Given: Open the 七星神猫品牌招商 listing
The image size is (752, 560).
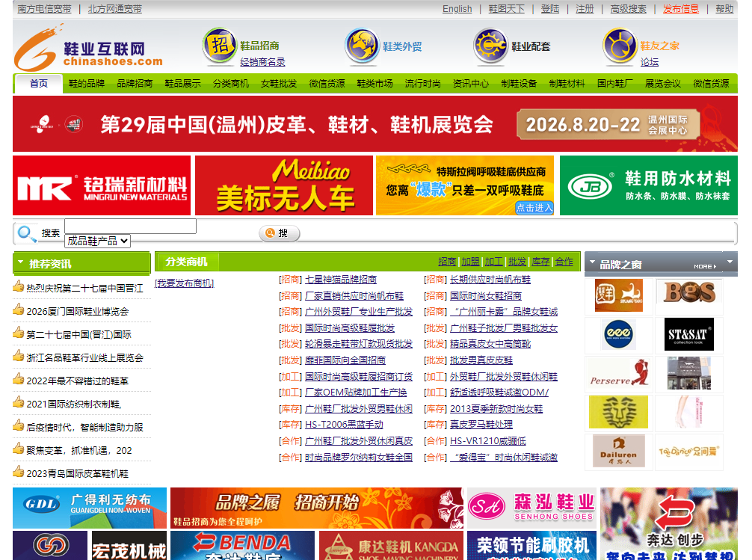Looking at the screenshot, I should 341,280.
